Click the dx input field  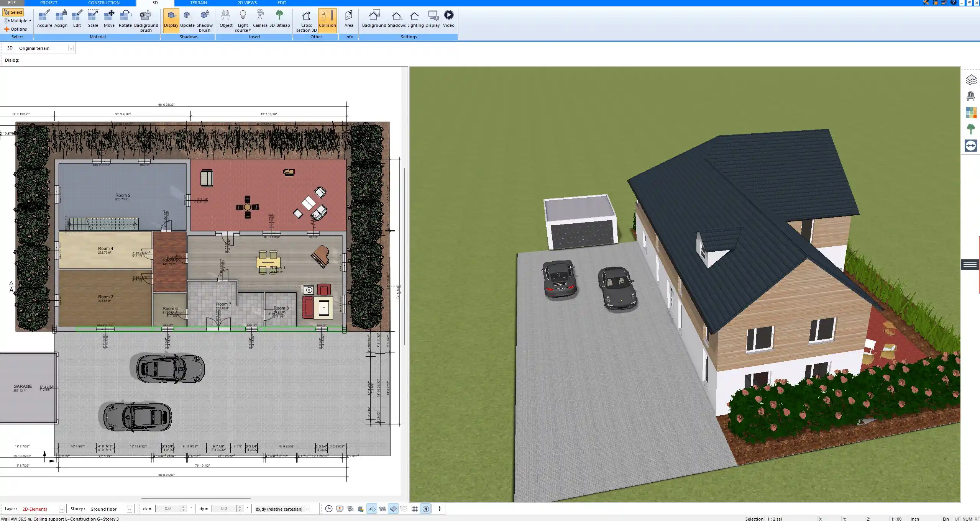pyautogui.click(x=167, y=509)
